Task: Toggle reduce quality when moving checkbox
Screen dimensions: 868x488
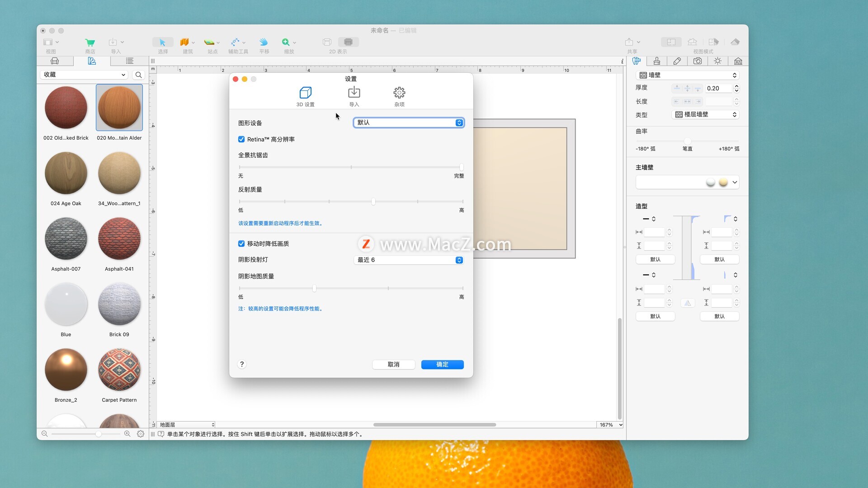Action: pos(241,244)
